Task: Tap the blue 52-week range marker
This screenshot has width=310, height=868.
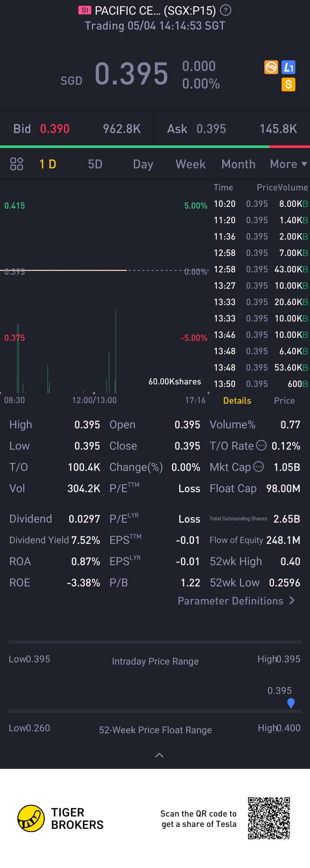Action: [x=291, y=703]
